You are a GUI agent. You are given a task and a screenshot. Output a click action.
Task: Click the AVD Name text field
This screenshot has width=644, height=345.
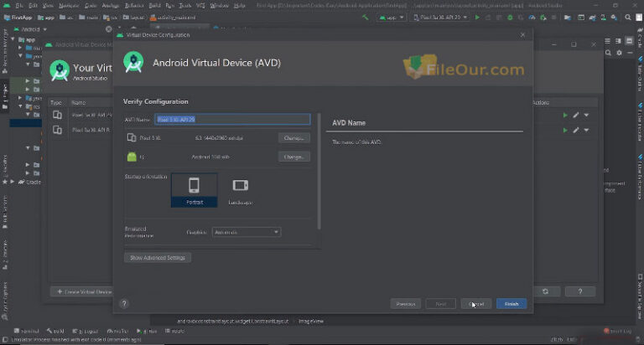click(x=232, y=120)
